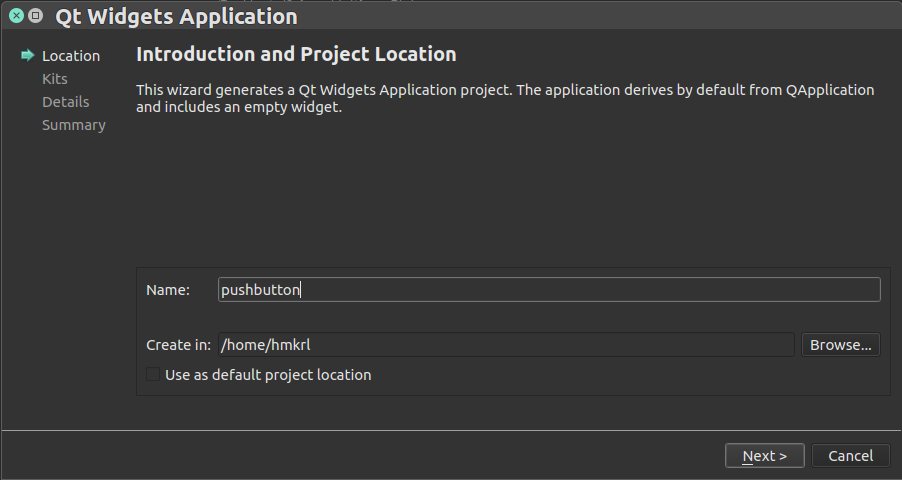Click the Qt Widgets Application window title
This screenshot has height=480, width=902.
[177, 16]
